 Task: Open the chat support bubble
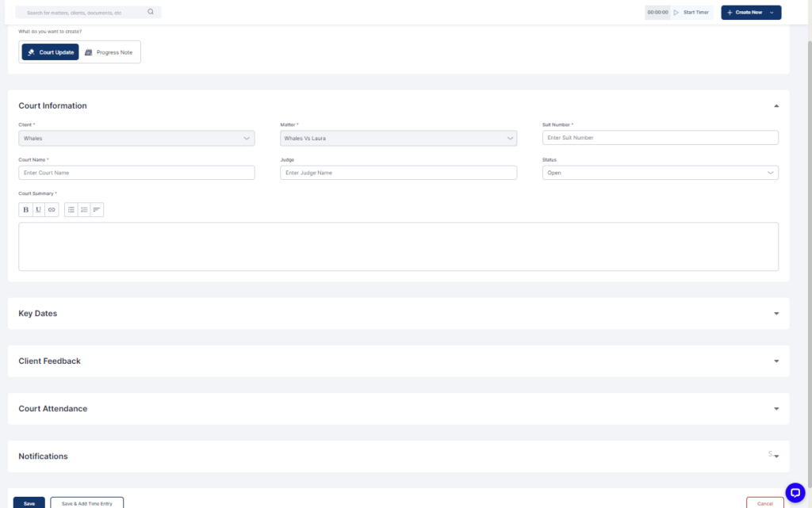795,492
